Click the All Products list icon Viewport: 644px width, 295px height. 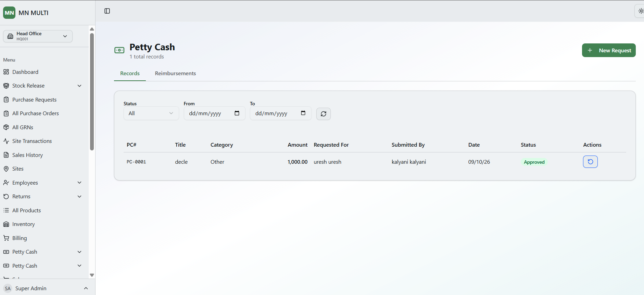pyautogui.click(x=6, y=210)
